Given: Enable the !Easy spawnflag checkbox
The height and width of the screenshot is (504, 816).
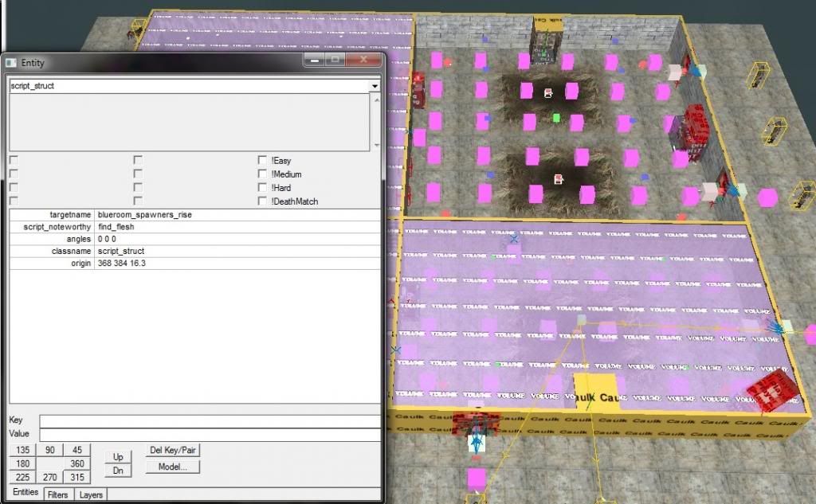Looking at the screenshot, I should point(262,160).
